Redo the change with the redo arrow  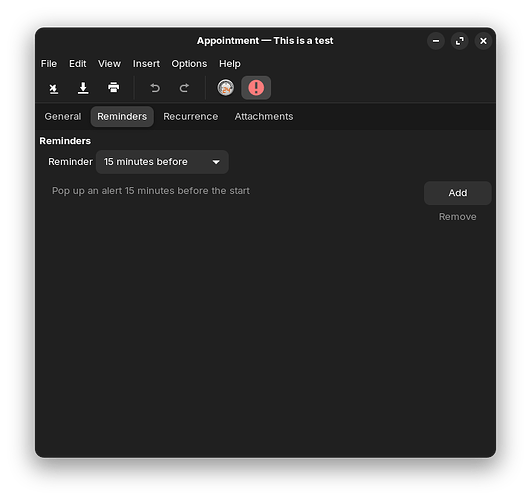coord(184,88)
